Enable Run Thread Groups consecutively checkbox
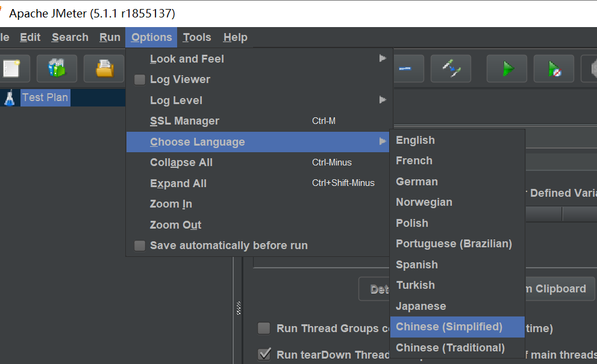The image size is (597, 364). [264, 328]
